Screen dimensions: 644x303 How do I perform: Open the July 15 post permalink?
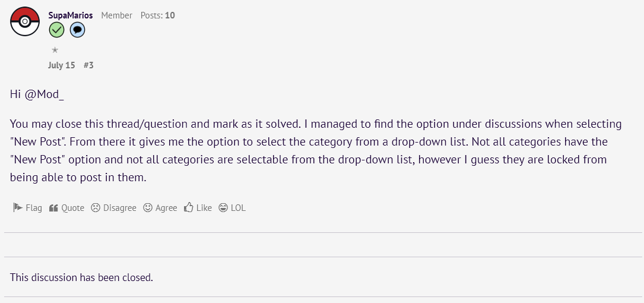coord(61,65)
